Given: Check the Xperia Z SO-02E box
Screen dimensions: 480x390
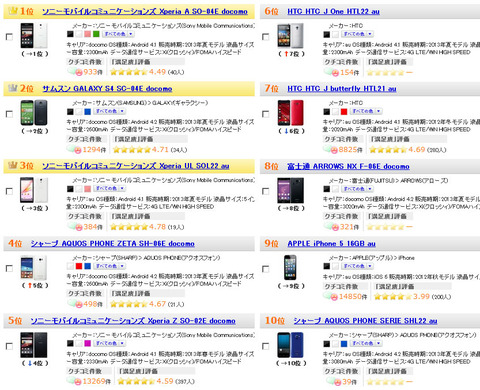Looking at the screenshot, I should (x=9, y=346).
